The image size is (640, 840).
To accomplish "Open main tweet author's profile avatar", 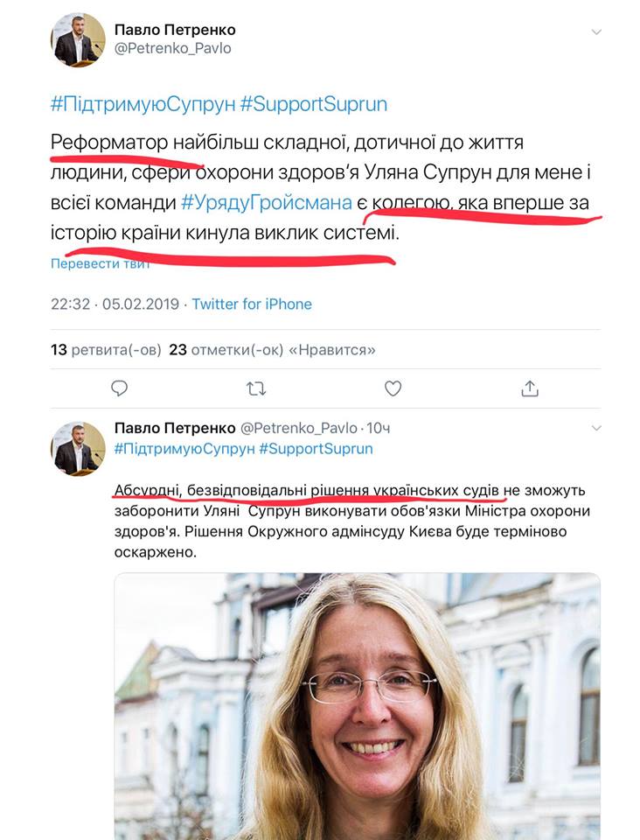I will coord(78,40).
